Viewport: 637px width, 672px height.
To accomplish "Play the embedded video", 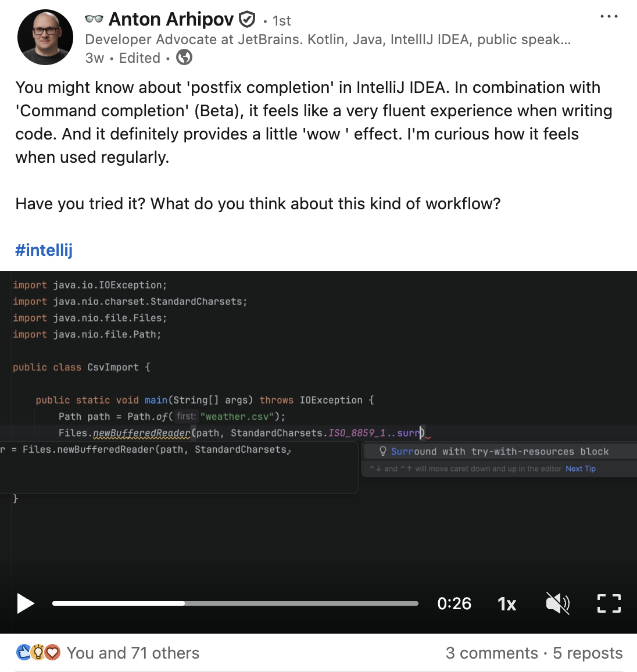I will 26,603.
